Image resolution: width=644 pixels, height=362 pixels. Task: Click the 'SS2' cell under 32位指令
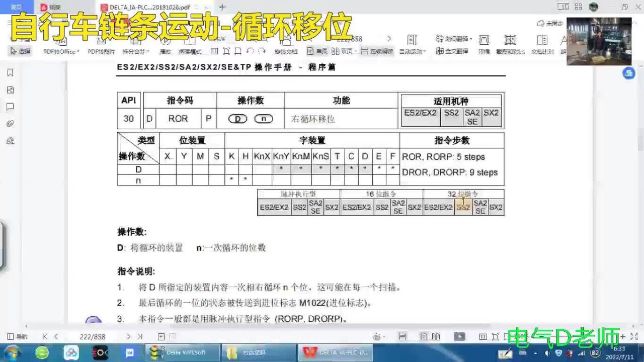(463, 207)
